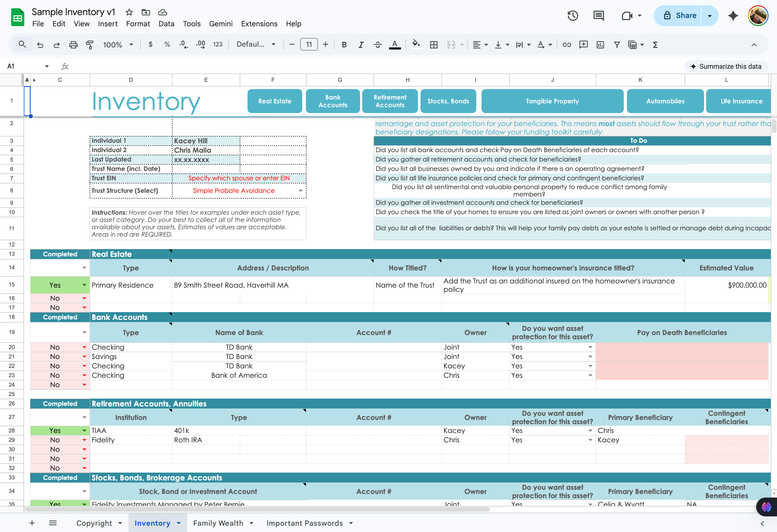Insert a link
The height and width of the screenshot is (532, 777).
(x=567, y=45)
